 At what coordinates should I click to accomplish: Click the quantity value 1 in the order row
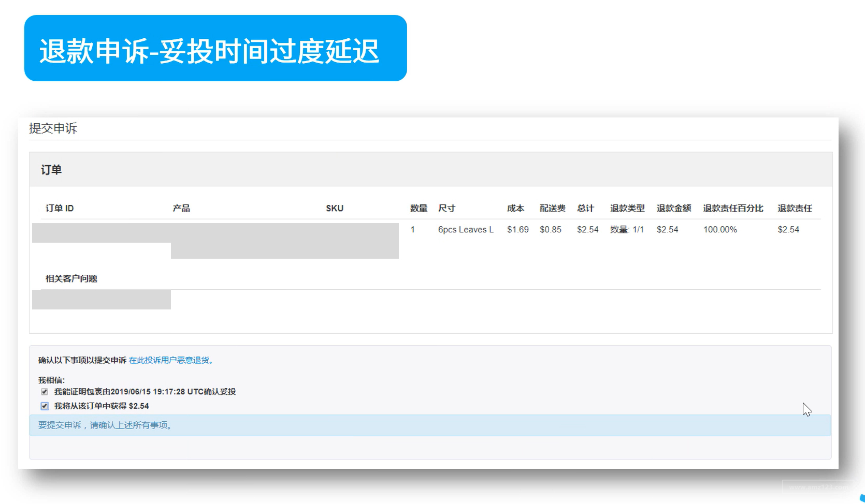(x=413, y=229)
